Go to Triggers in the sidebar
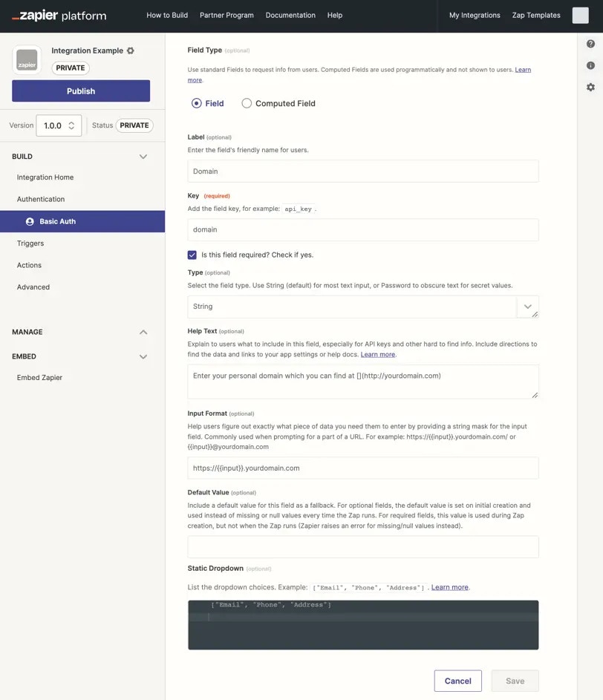The height and width of the screenshot is (700, 603). pos(30,243)
